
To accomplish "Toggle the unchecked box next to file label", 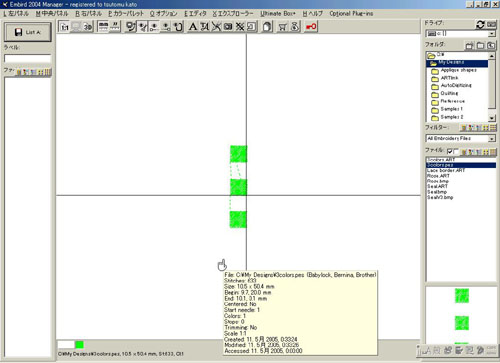I will click(x=456, y=152).
